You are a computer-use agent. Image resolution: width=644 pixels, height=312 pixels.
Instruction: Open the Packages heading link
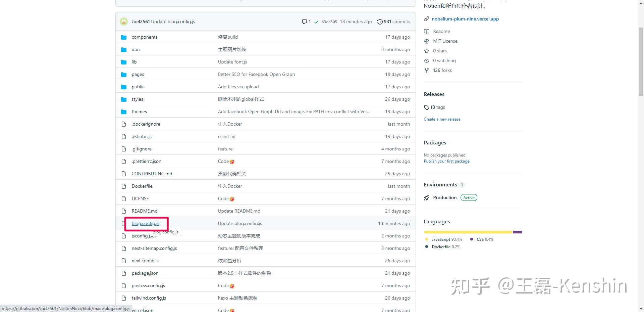(435, 143)
